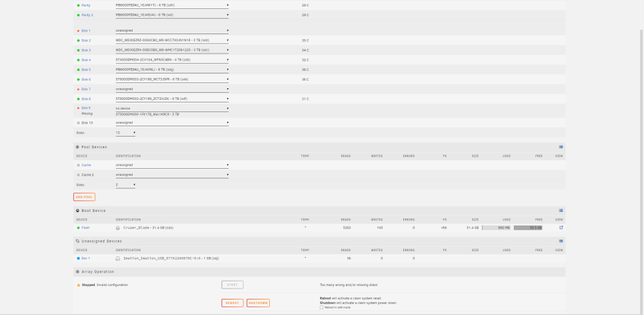Image resolution: width=644 pixels, height=315 pixels.
Task: Open the Disk 10 unassigned dropdown
Action: coord(172,123)
